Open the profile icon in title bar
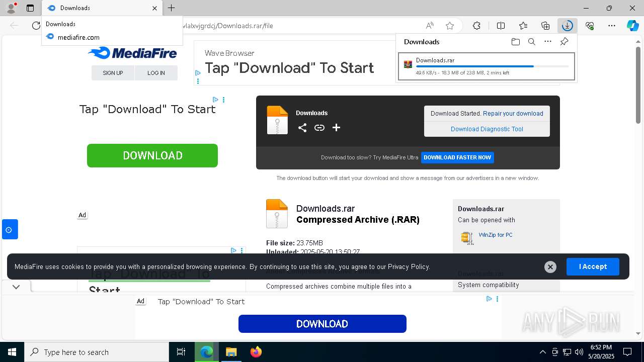This screenshot has height=362, width=644. pyautogui.click(x=11, y=8)
